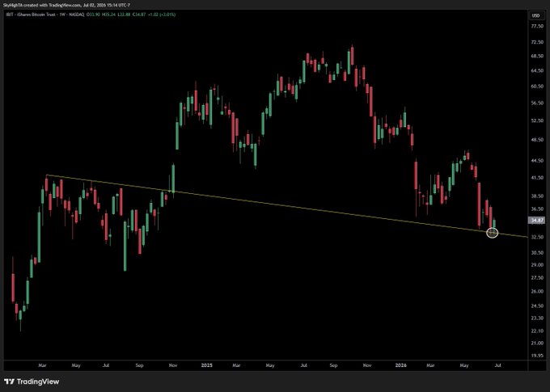This screenshot has height=392, width=550.
Task: Click the 60.50 price axis label
Action: pos(537,86)
